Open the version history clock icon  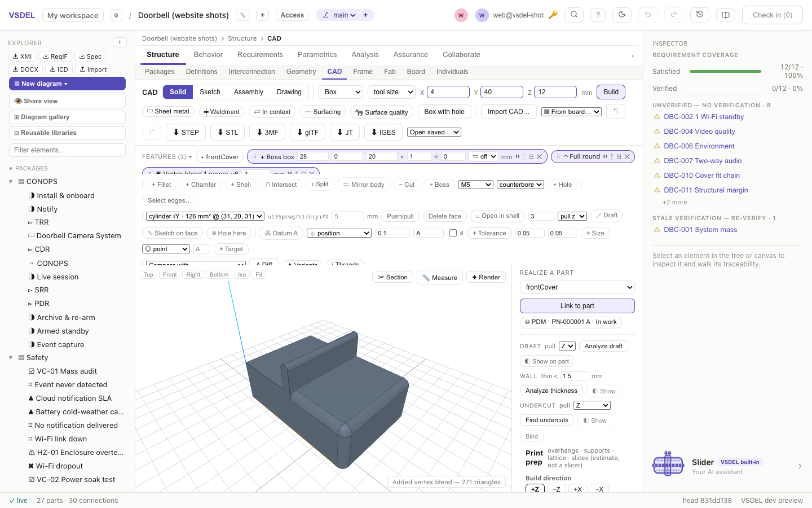click(x=700, y=15)
